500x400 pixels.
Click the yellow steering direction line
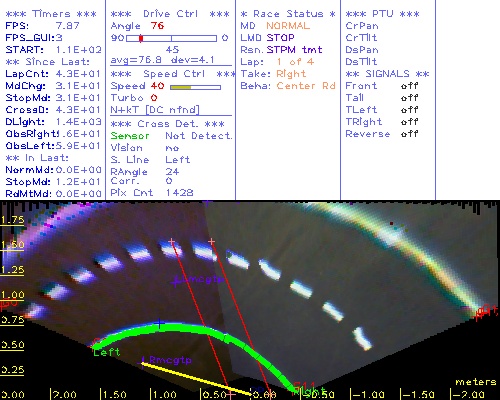[197, 378]
